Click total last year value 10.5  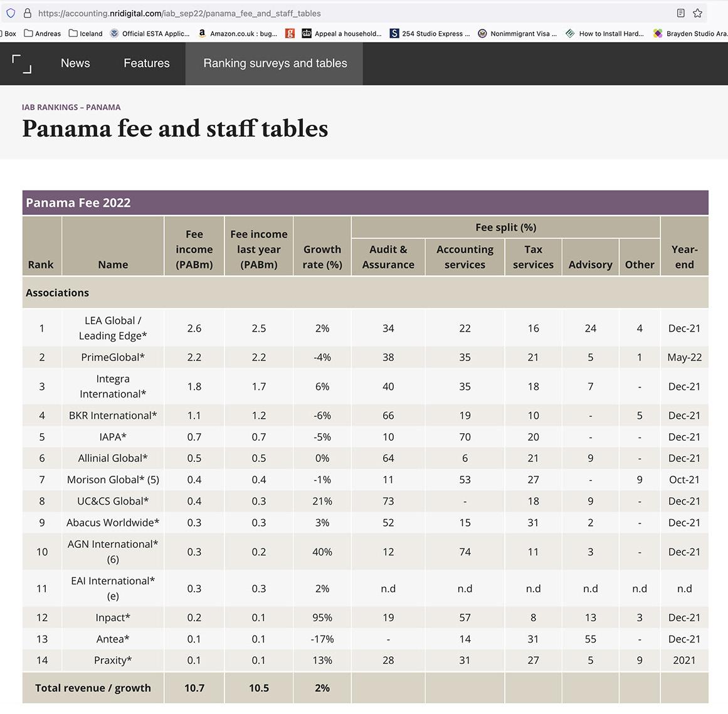click(x=258, y=688)
